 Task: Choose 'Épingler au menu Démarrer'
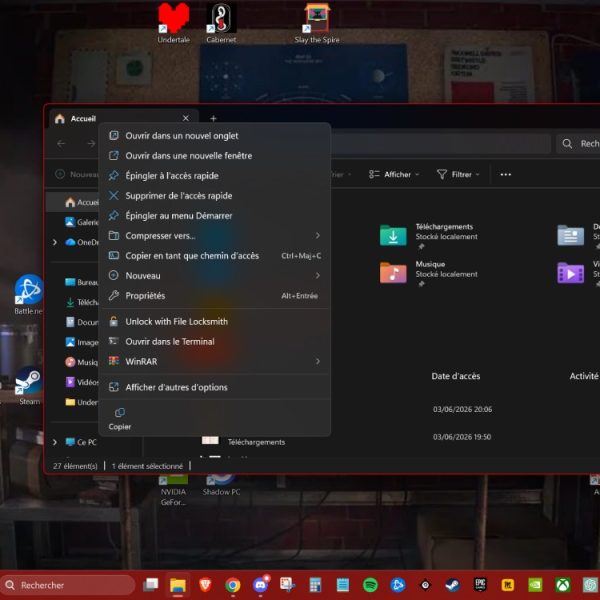pyautogui.click(x=214, y=215)
